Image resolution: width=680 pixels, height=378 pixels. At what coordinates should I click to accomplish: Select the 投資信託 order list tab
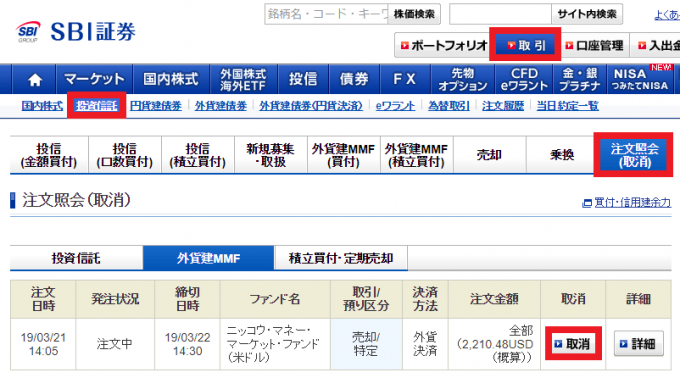(x=76, y=258)
